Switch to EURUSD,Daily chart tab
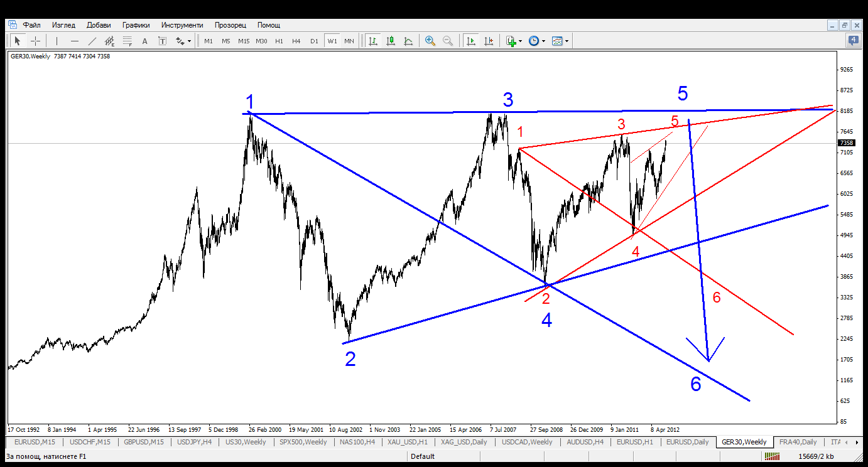 [x=687, y=442]
